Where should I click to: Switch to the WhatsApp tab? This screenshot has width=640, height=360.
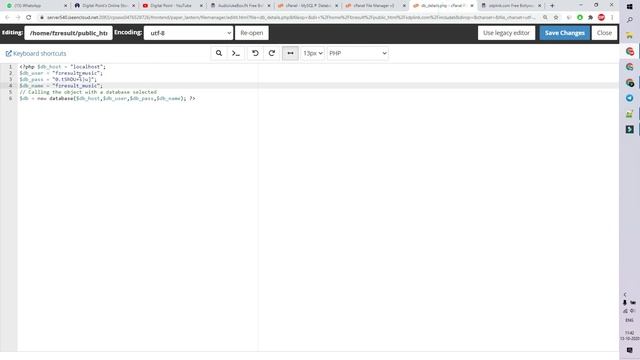(x=35, y=6)
